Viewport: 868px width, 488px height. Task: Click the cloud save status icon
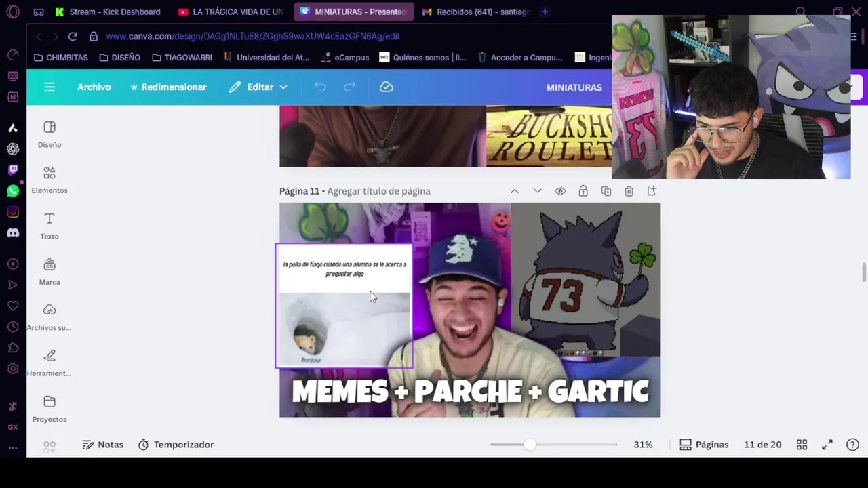pyautogui.click(x=386, y=87)
